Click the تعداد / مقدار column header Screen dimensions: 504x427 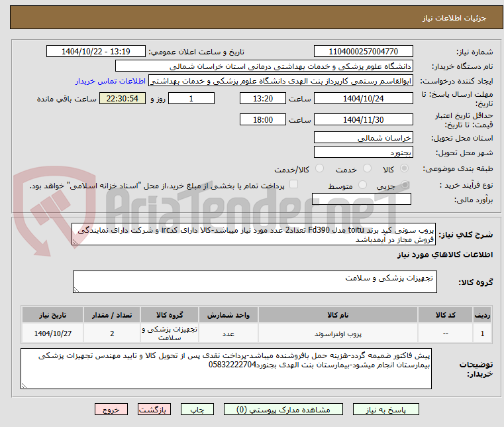click(x=112, y=315)
